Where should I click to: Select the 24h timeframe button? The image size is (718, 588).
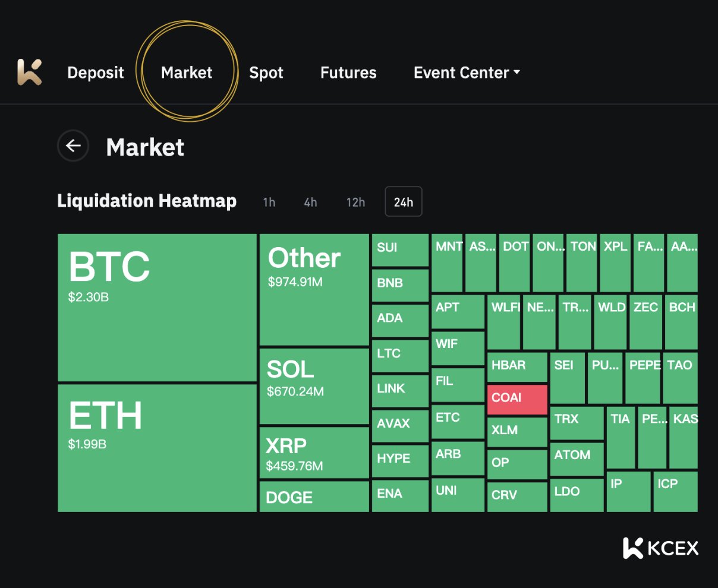coord(404,202)
